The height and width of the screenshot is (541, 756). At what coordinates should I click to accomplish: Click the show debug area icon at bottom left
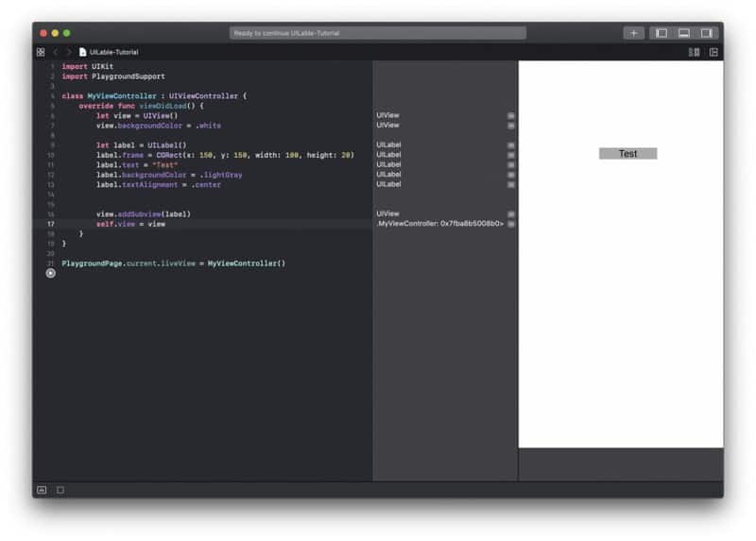click(x=42, y=490)
